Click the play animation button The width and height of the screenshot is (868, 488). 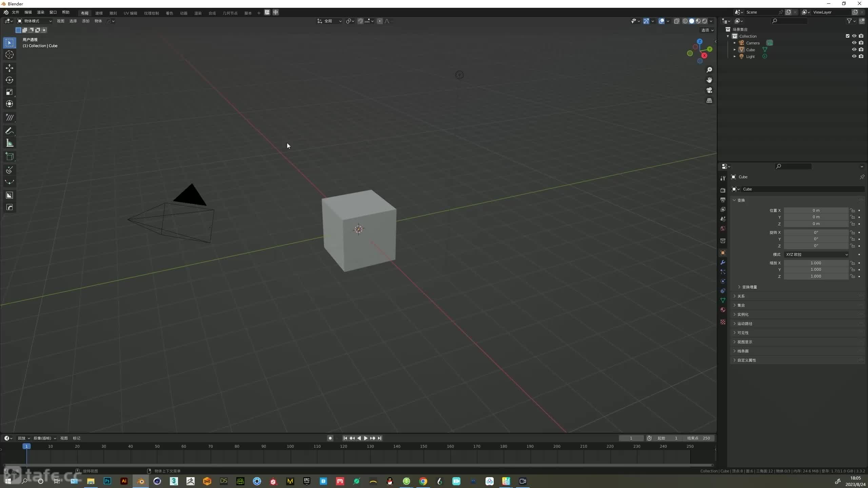[366, 438]
